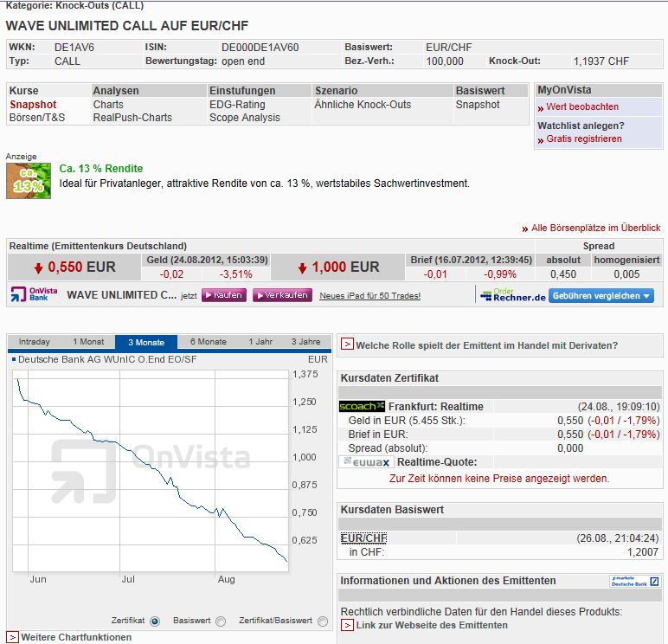668x644 pixels.
Task: Click arrow icon beside Welche Rolle question
Action: pos(347,345)
